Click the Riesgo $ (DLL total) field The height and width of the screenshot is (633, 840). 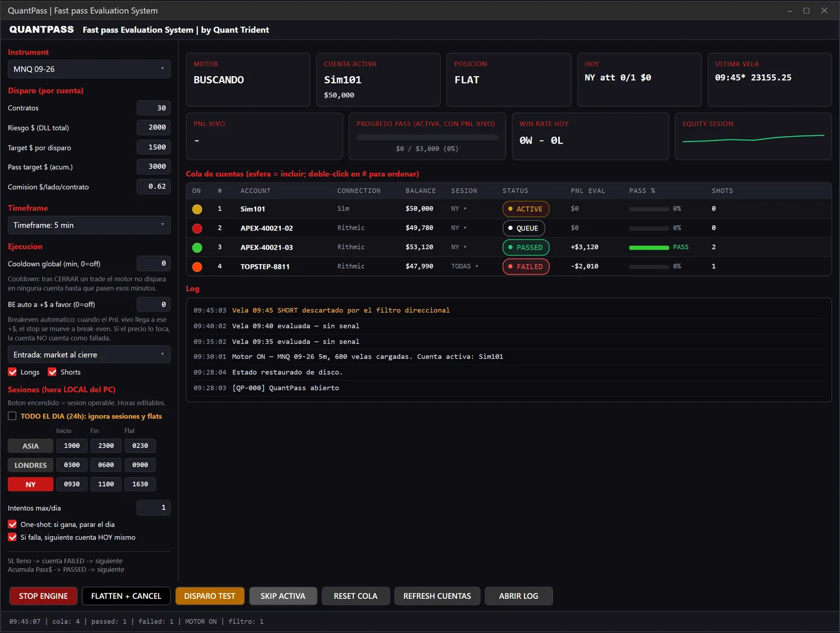154,127
